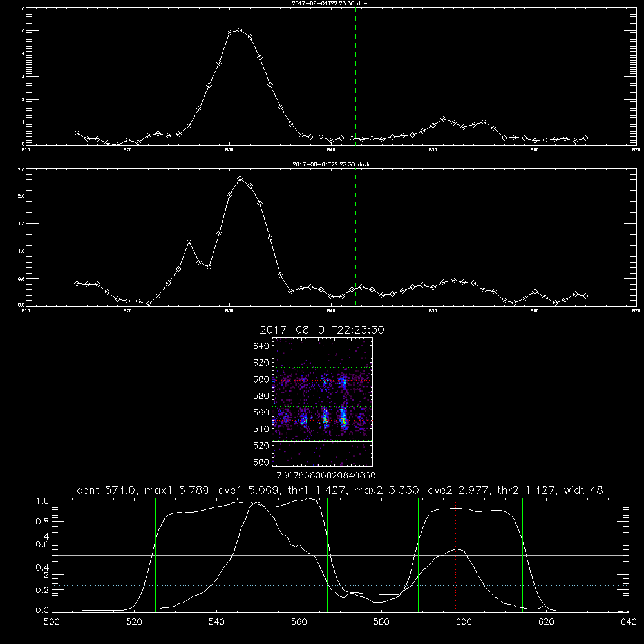
Task: Click the '640' y-axis label beside spectrogram
Action: coord(261,346)
